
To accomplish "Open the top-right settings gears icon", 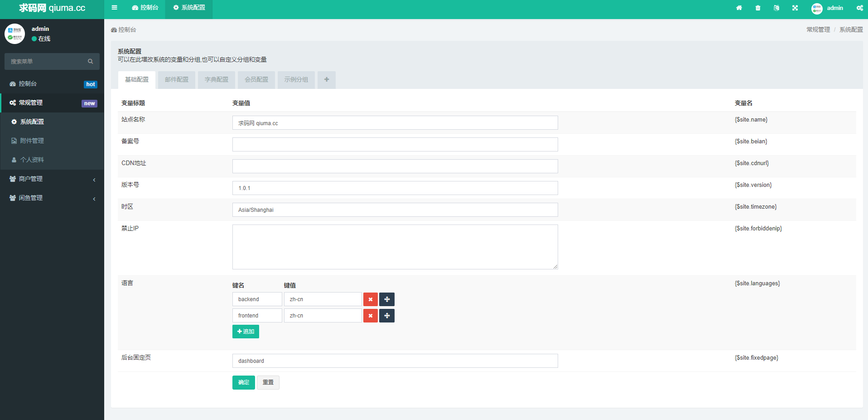I will click(x=859, y=8).
